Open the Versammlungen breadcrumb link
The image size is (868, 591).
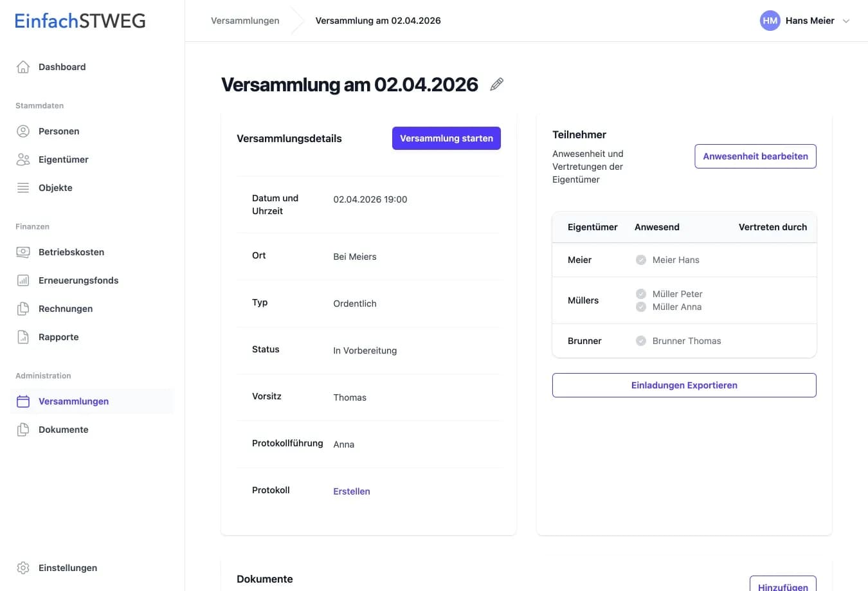245,21
